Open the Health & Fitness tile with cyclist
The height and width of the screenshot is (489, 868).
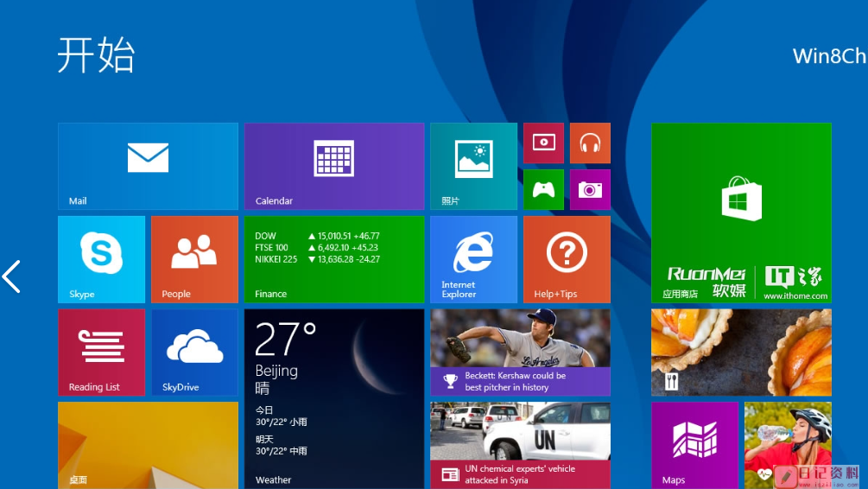point(788,445)
